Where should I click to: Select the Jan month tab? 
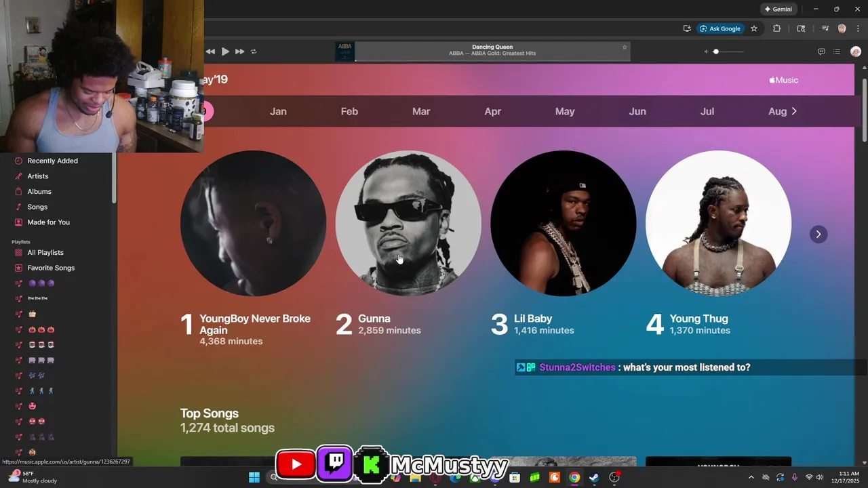point(278,111)
